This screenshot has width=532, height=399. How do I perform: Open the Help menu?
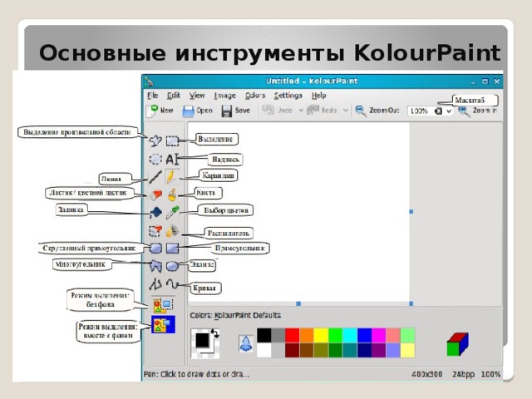click(319, 96)
